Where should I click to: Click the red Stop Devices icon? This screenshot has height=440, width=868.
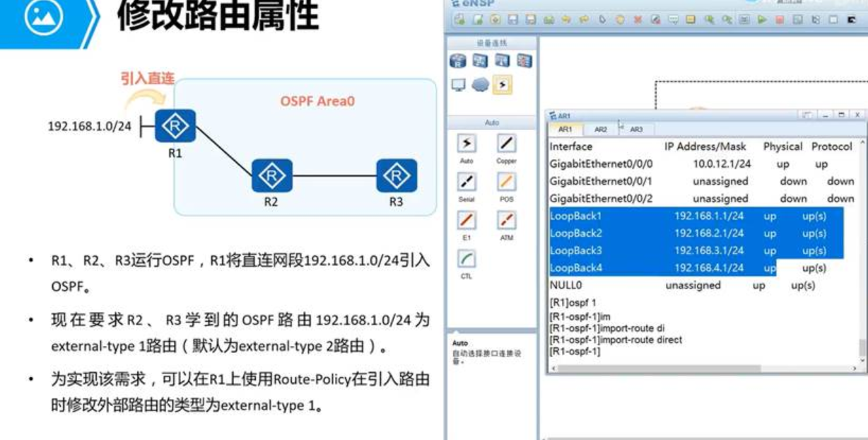pos(780,20)
